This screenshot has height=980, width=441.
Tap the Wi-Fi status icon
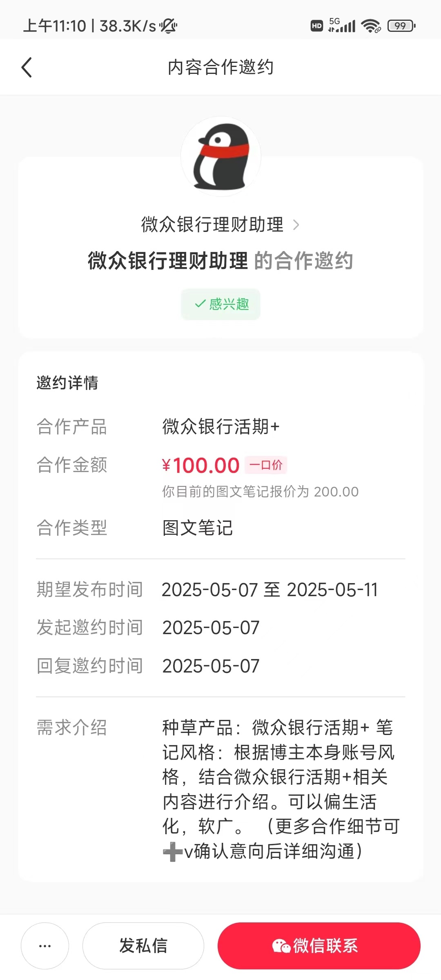[371, 26]
